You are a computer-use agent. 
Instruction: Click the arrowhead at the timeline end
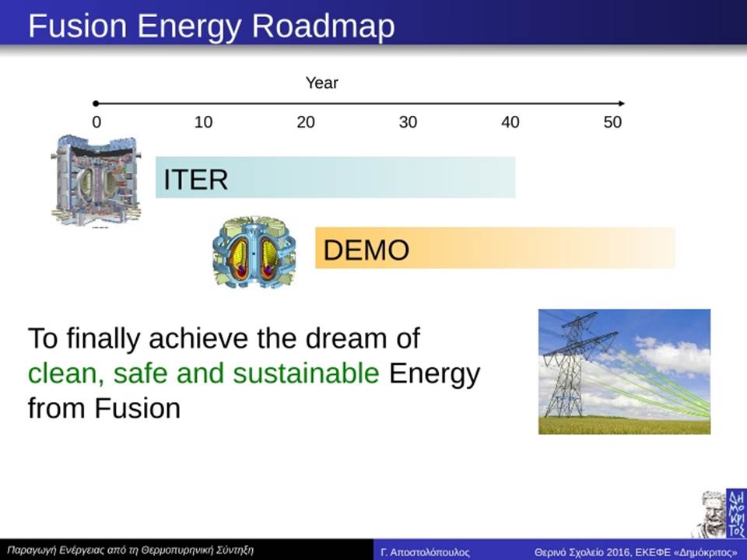pyautogui.click(x=621, y=103)
